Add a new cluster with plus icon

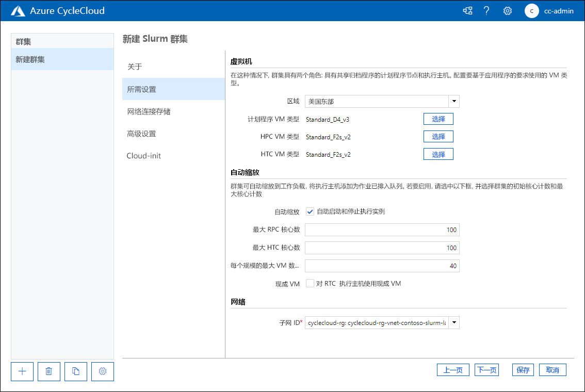coord(22,371)
